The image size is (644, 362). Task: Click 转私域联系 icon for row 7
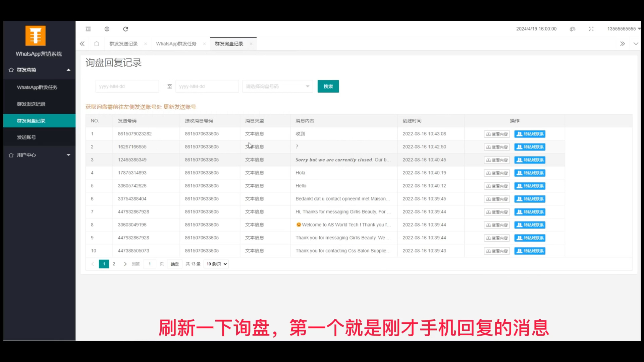(529, 212)
